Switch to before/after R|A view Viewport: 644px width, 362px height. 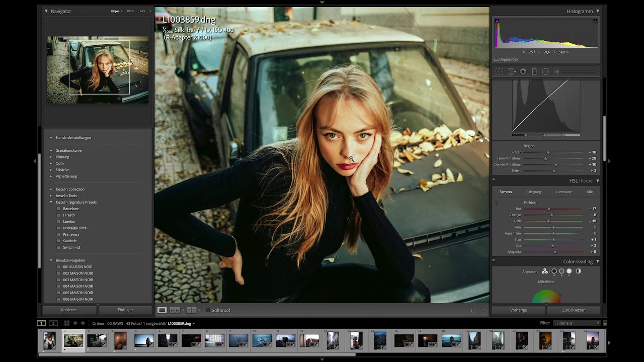point(175,310)
